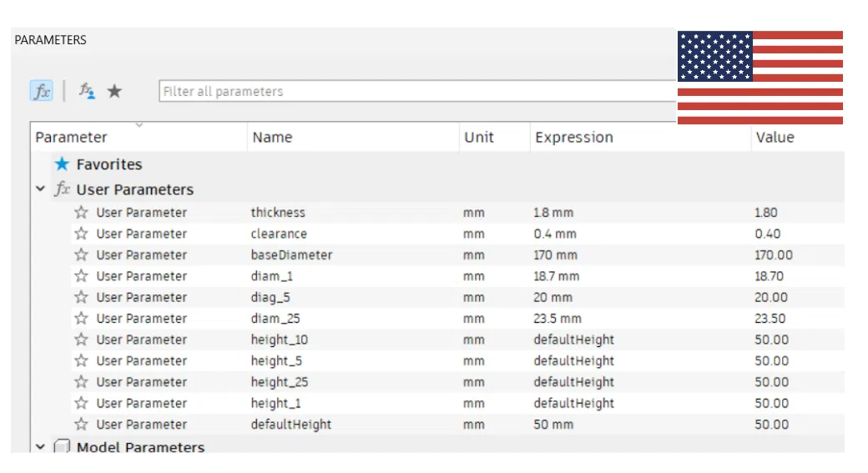Click the fx user parameters filter icon
This screenshot has width=868, height=473.
coord(87,91)
